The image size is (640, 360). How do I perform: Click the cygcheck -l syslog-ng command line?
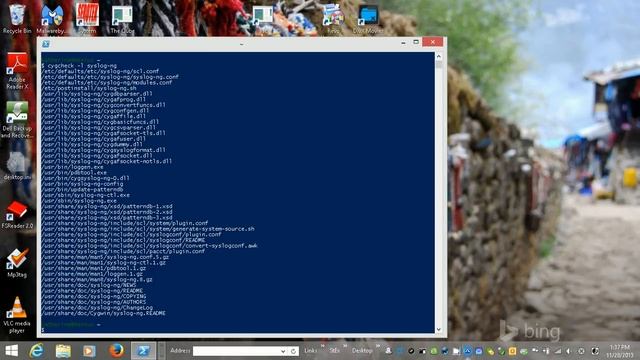79,65
